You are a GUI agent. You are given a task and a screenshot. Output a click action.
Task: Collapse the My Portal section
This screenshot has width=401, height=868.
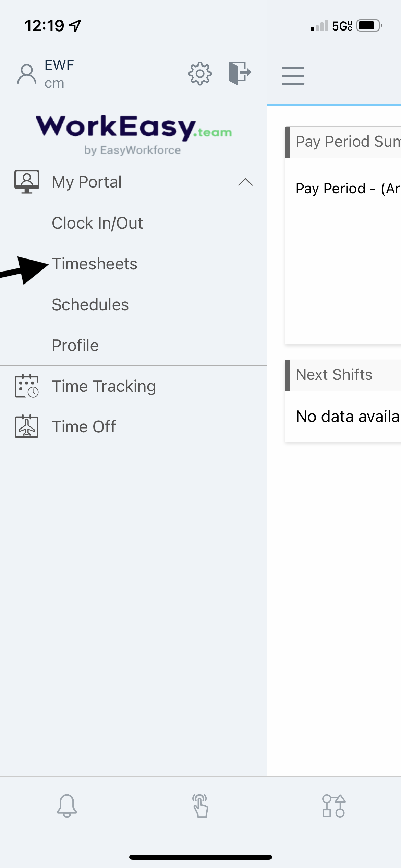[244, 182]
